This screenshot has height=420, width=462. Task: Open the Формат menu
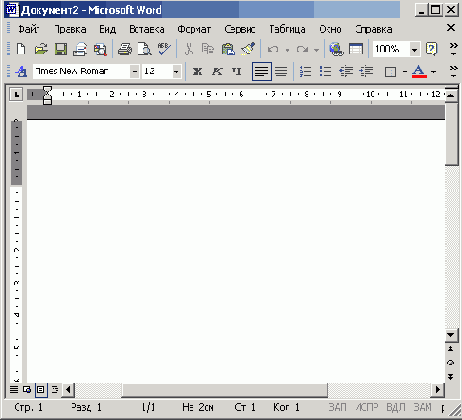pyautogui.click(x=194, y=29)
